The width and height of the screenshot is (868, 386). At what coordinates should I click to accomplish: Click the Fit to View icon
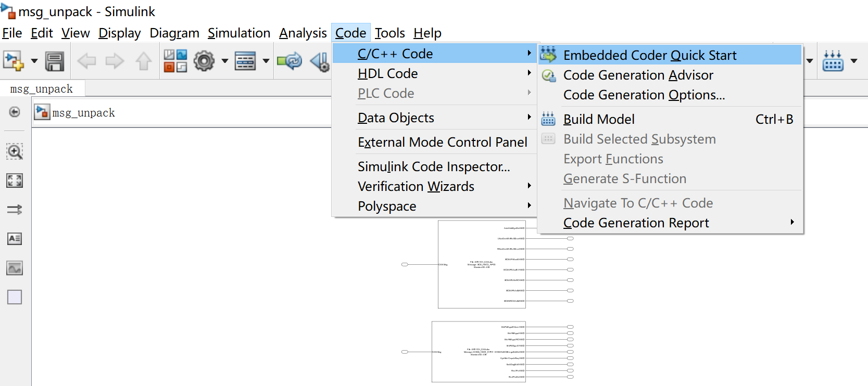(x=15, y=181)
